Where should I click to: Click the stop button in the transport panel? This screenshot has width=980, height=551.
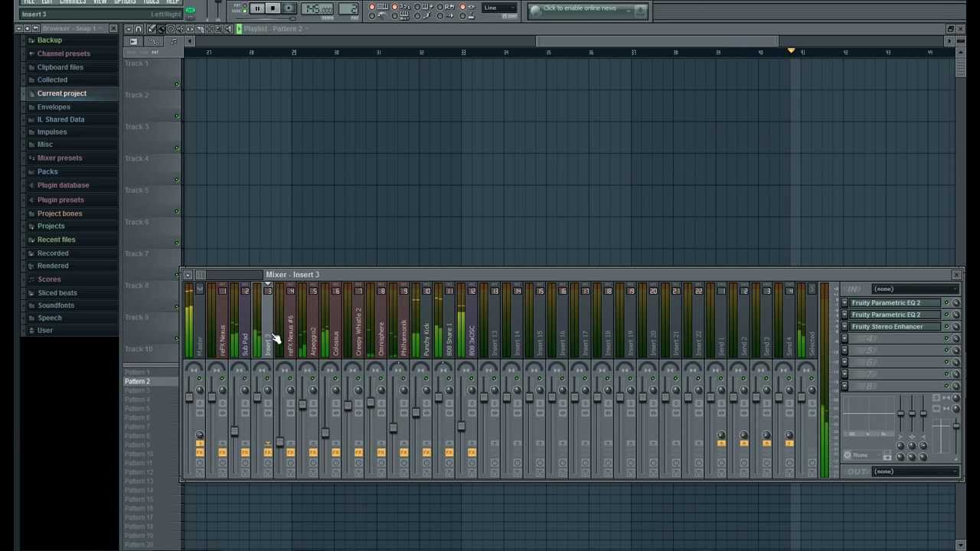(x=273, y=8)
